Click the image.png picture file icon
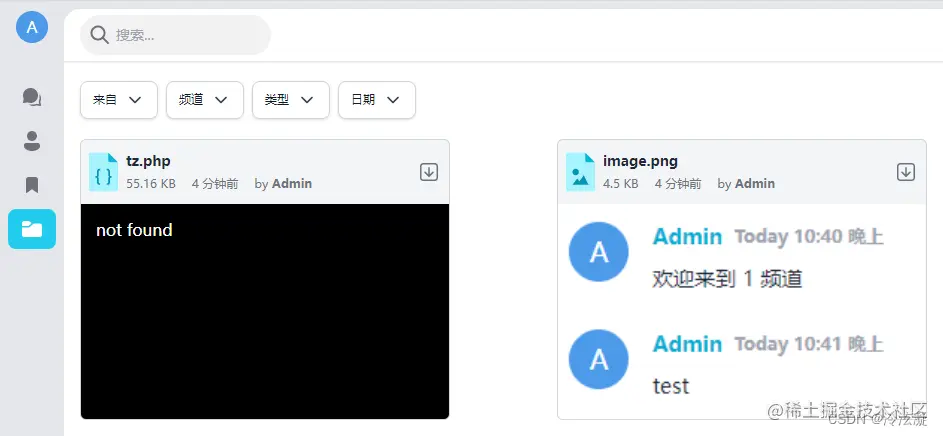This screenshot has width=943, height=436. pos(580,172)
